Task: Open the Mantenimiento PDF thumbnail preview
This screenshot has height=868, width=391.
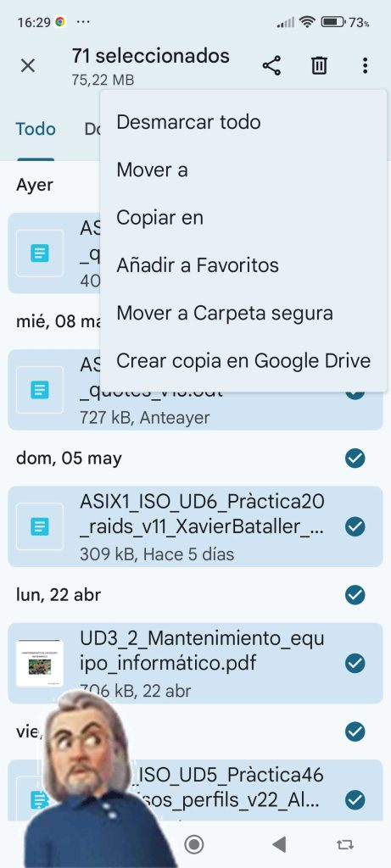Action: click(39, 663)
